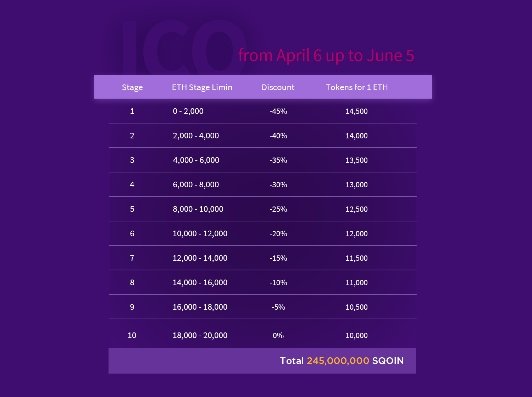Click the Discount column header
The width and height of the screenshot is (532, 397).
pyautogui.click(x=278, y=87)
